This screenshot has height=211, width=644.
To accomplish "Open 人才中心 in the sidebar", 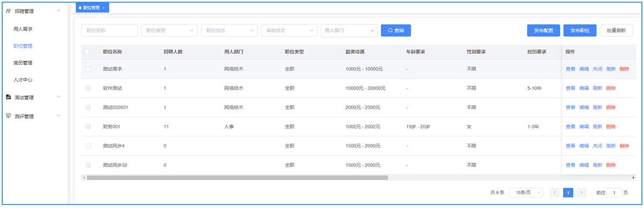I will tap(23, 80).
